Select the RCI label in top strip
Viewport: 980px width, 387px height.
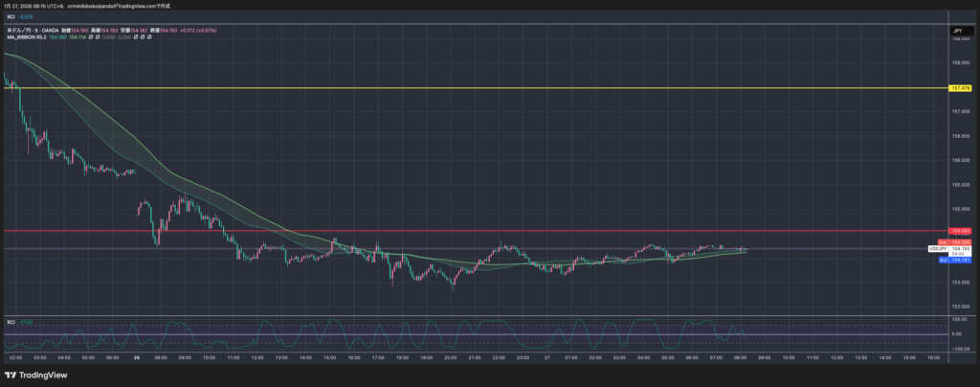[11, 17]
